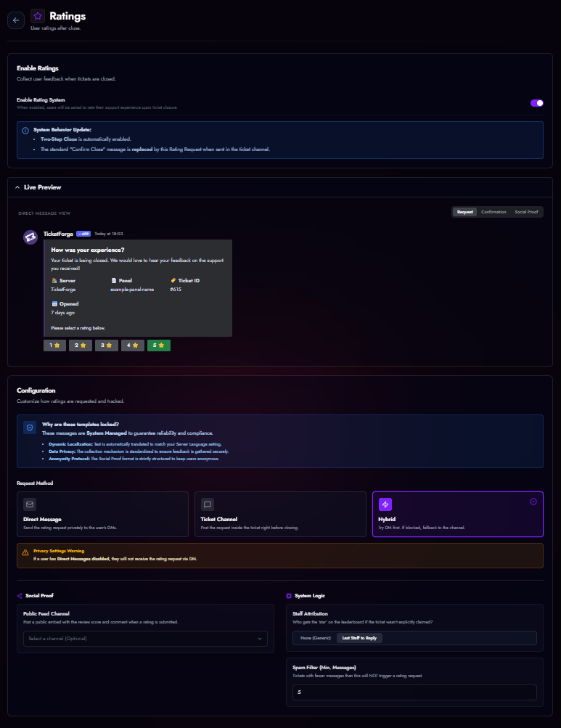Click the warning triangle in Privacy Settings Warning
This screenshot has width=561, height=728.
point(25,552)
